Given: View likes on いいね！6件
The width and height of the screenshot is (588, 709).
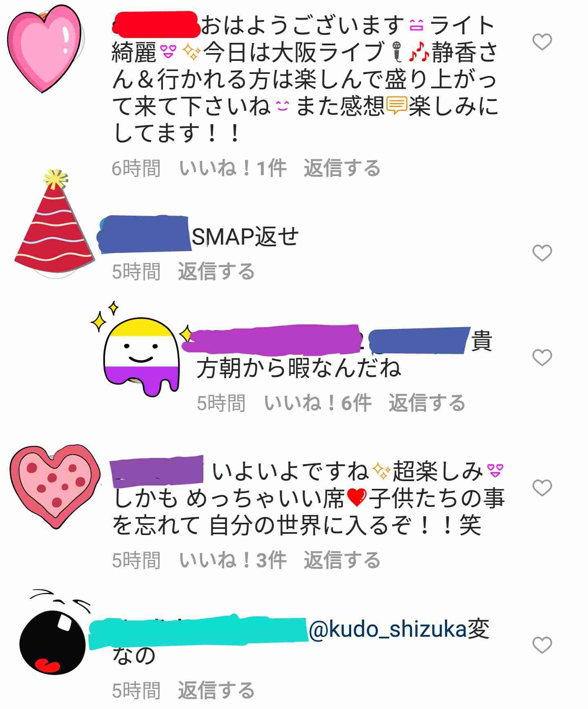Looking at the screenshot, I should point(318,403).
